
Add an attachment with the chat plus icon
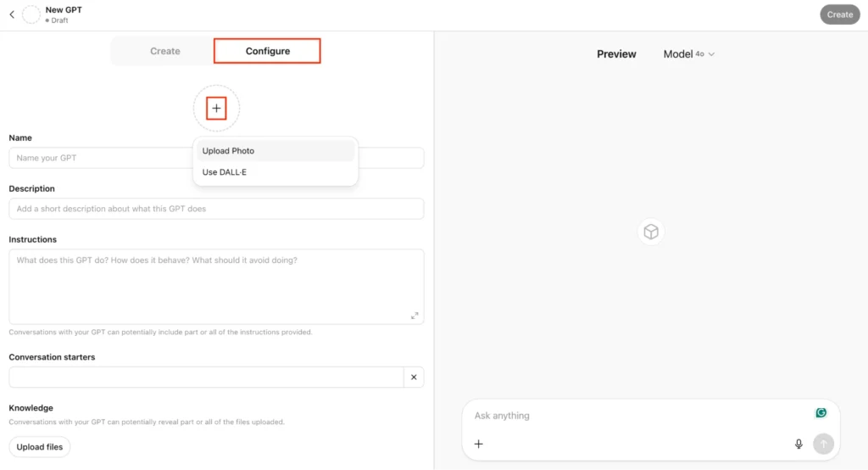tap(478, 444)
